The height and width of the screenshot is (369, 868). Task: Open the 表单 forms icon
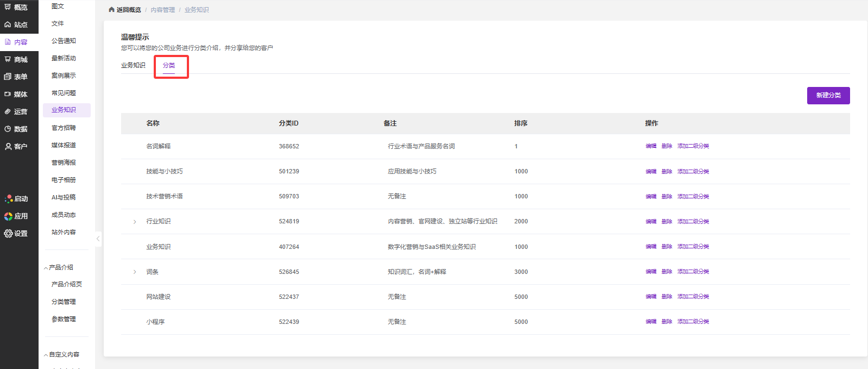pos(8,77)
